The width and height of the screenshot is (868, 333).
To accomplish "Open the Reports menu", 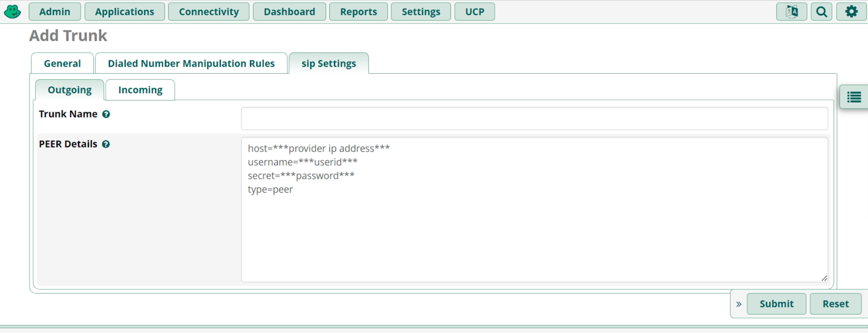I will click(358, 11).
